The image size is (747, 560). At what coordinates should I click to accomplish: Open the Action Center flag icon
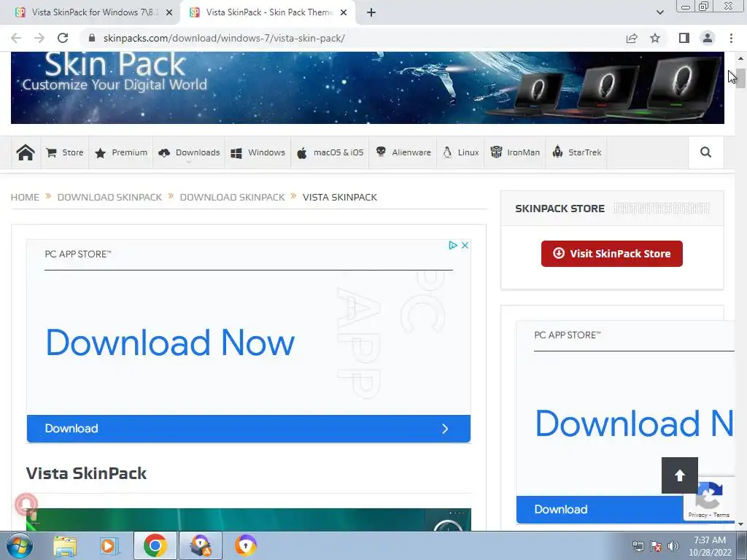coord(656,546)
